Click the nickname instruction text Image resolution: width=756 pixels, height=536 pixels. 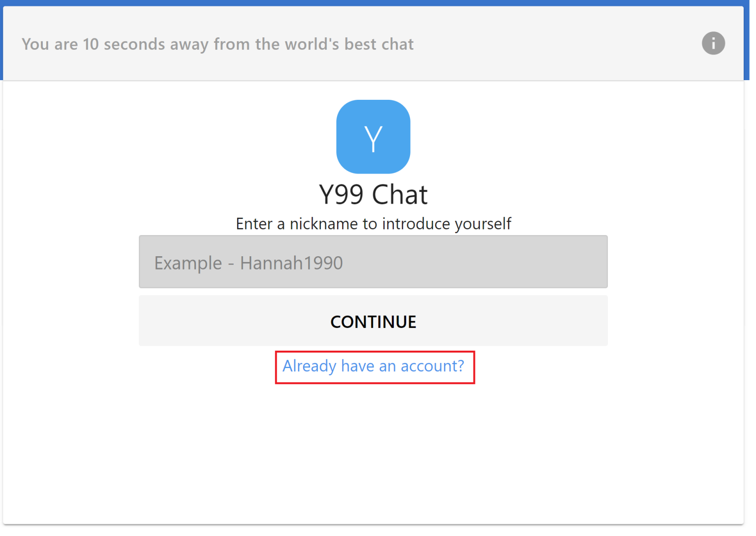[x=373, y=224]
